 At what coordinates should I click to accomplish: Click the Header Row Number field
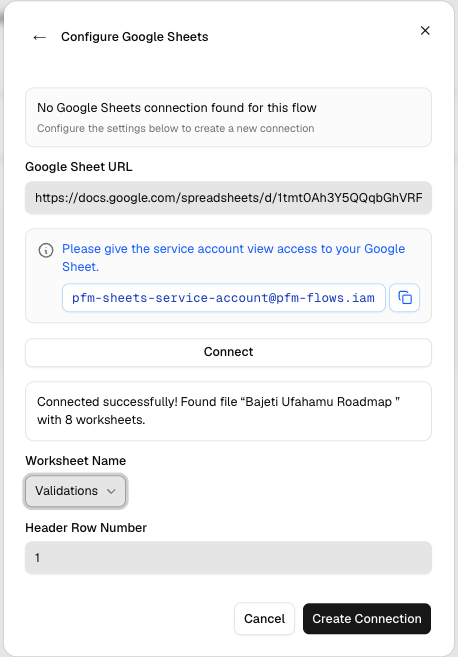click(x=228, y=558)
